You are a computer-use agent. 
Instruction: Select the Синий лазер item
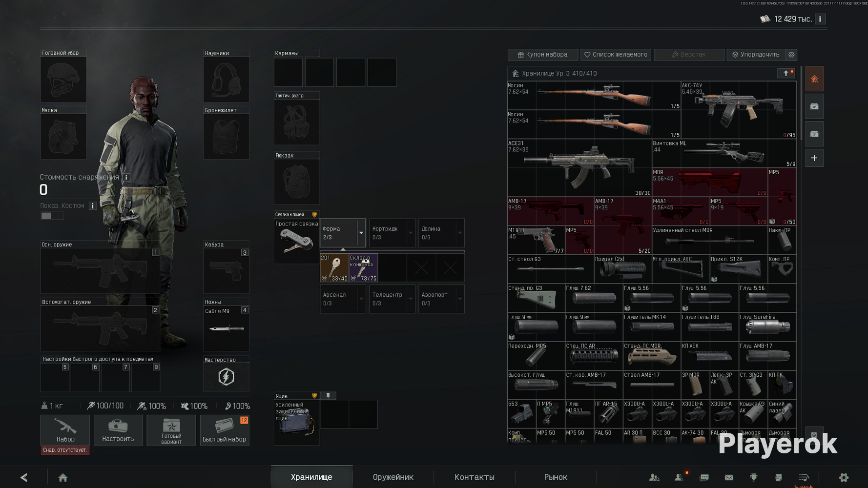coord(782,413)
